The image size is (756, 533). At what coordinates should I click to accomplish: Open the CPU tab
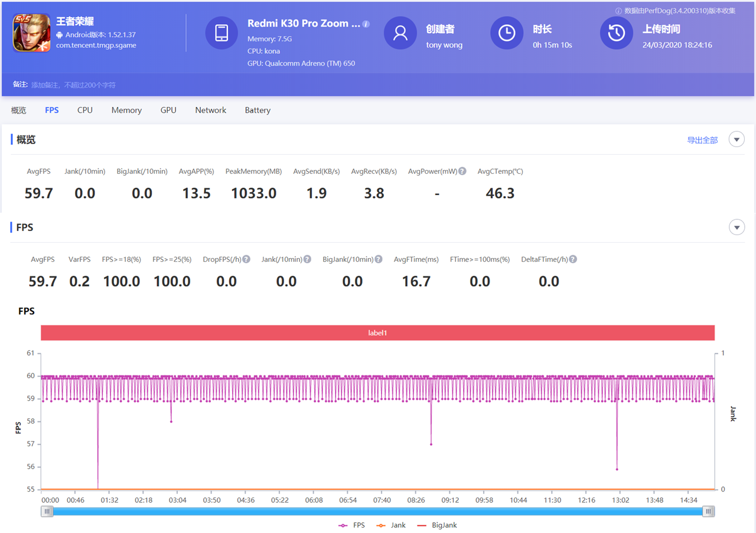[x=85, y=110]
